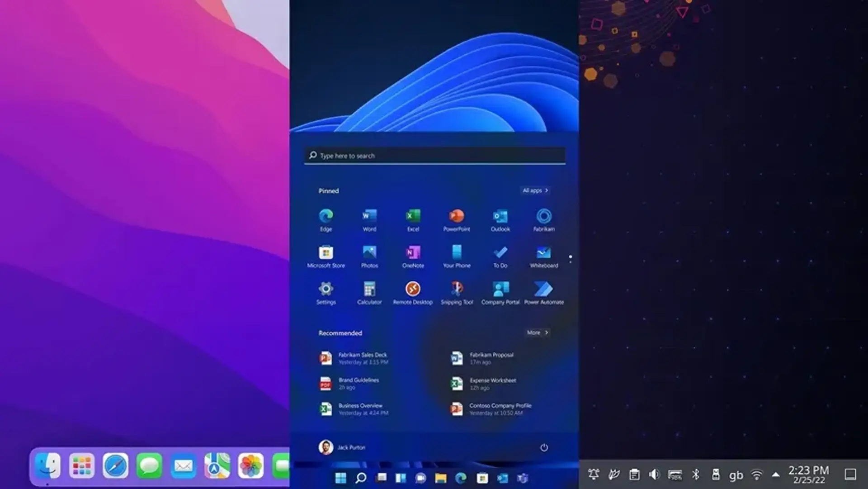This screenshot has height=489, width=868.
Task: Open the 2:23 PM clock calendar
Action: (x=809, y=475)
